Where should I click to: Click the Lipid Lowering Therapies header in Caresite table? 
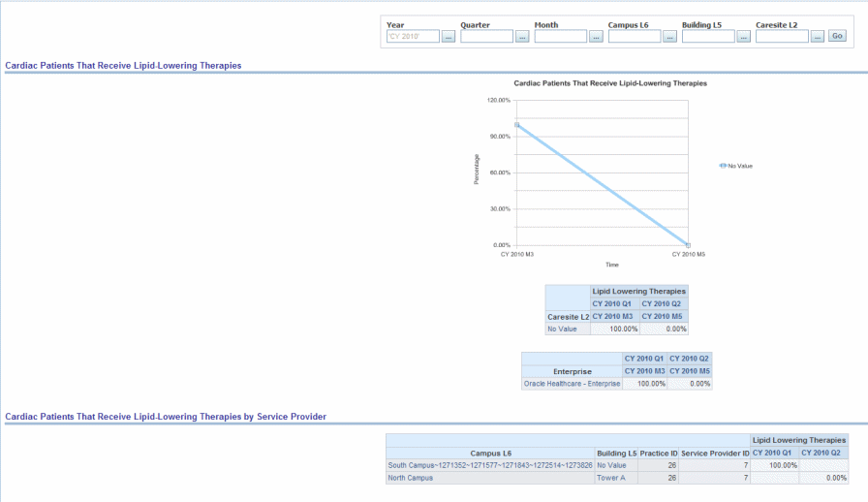(x=638, y=291)
